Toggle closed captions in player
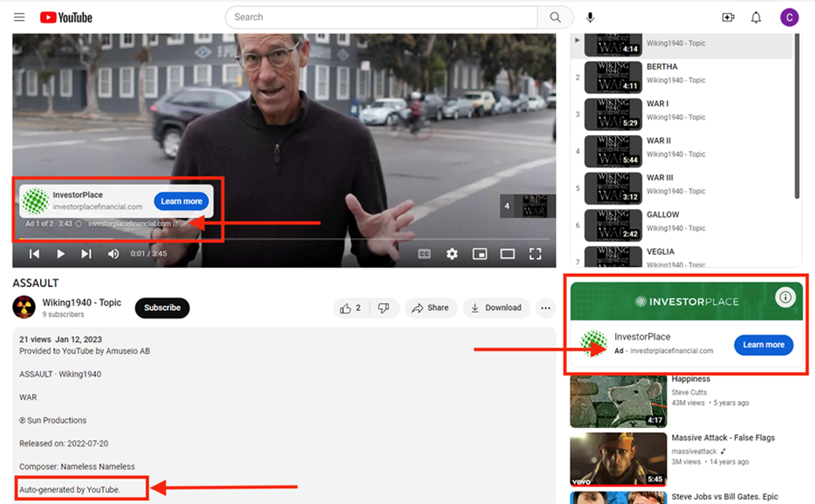This screenshot has height=504, width=815. pos(424,254)
